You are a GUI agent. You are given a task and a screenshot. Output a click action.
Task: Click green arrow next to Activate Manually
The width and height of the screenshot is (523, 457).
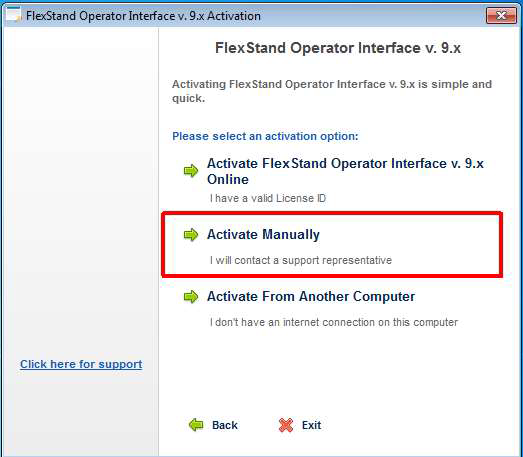pyautogui.click(x=191, y=235)
